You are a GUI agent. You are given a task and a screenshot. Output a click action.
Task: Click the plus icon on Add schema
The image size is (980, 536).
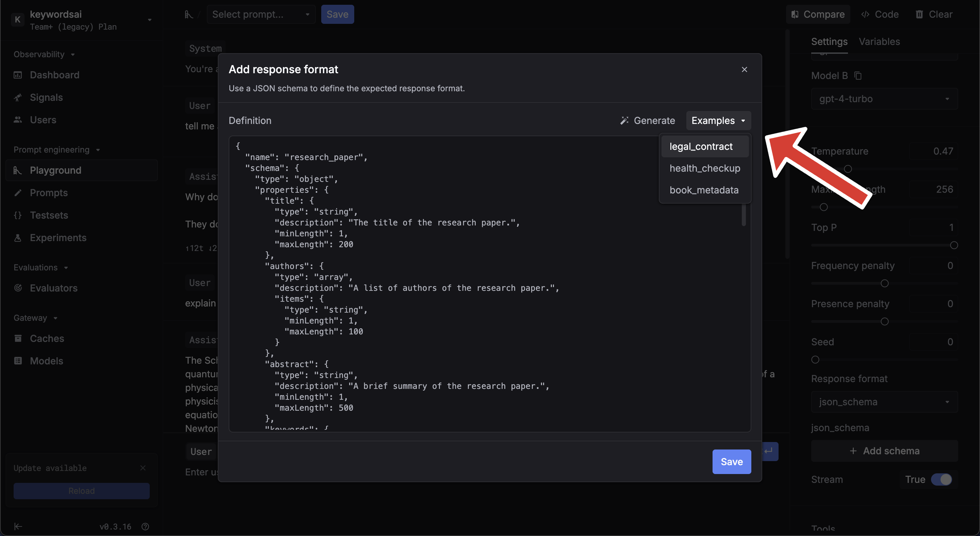(853, 451)
